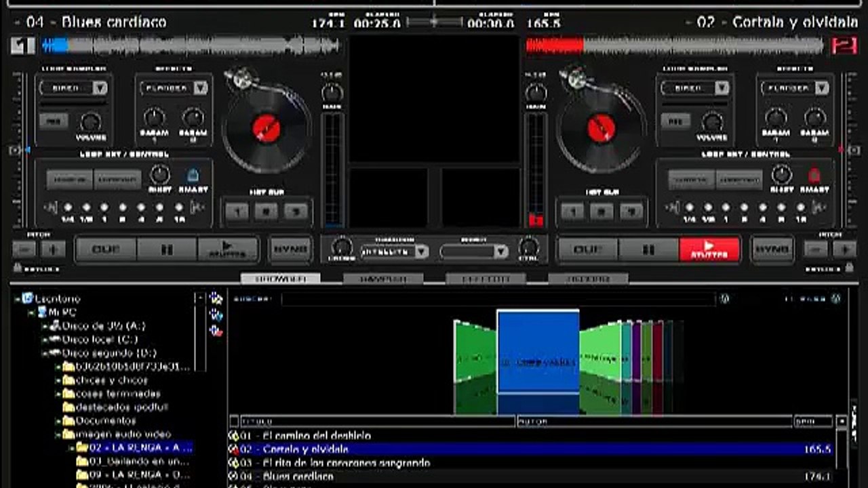
Task: Toggle the left deck sampler REC button
Action: [x=53, y=121]
